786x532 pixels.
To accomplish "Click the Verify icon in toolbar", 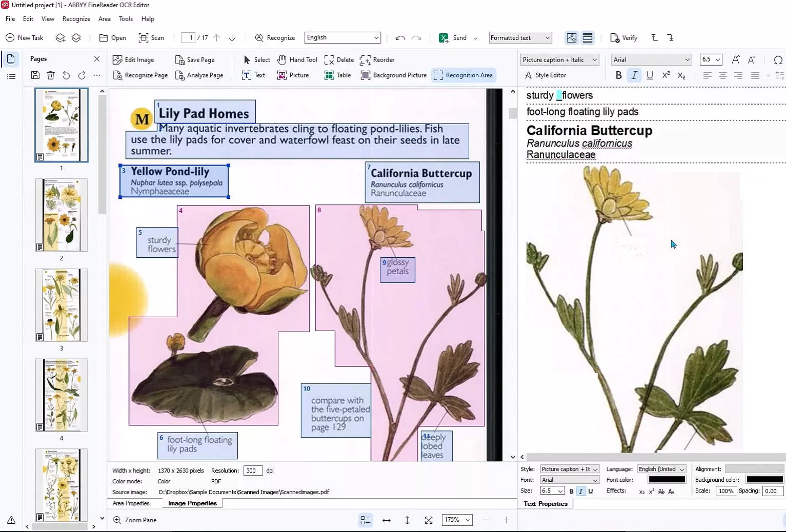I will [615, 38].
